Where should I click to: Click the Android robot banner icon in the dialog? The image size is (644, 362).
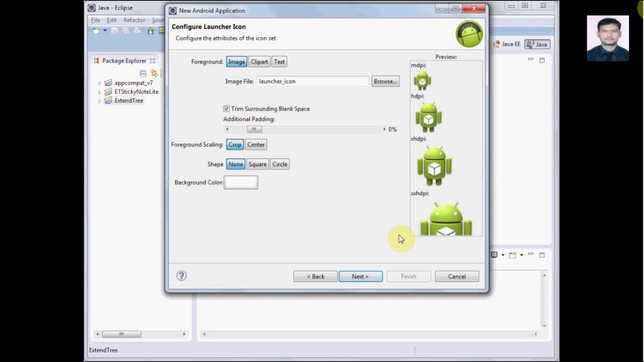tap(469, 34)
